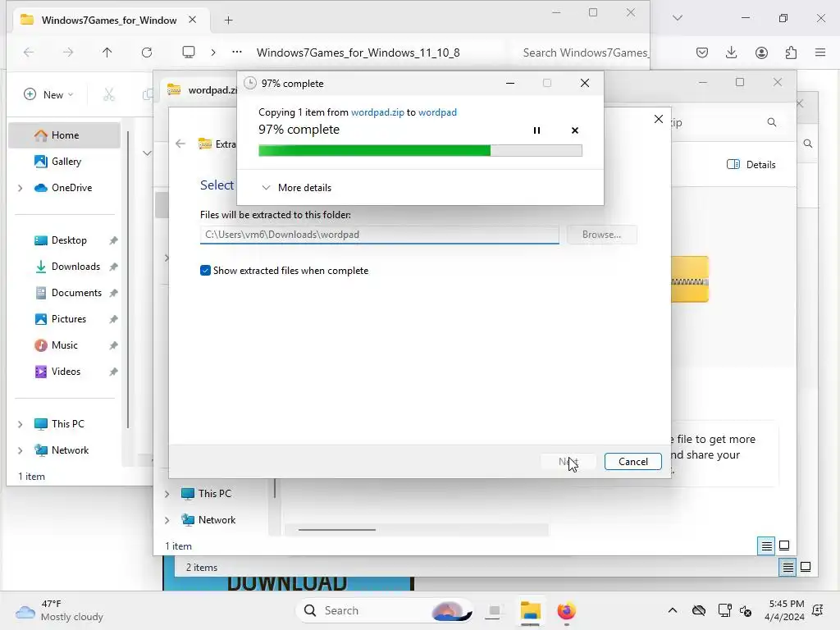Viewport: 840px width, 630px height.
Task: Save page to Pocket
Action: pyautogui.click(x=702, y=52)
